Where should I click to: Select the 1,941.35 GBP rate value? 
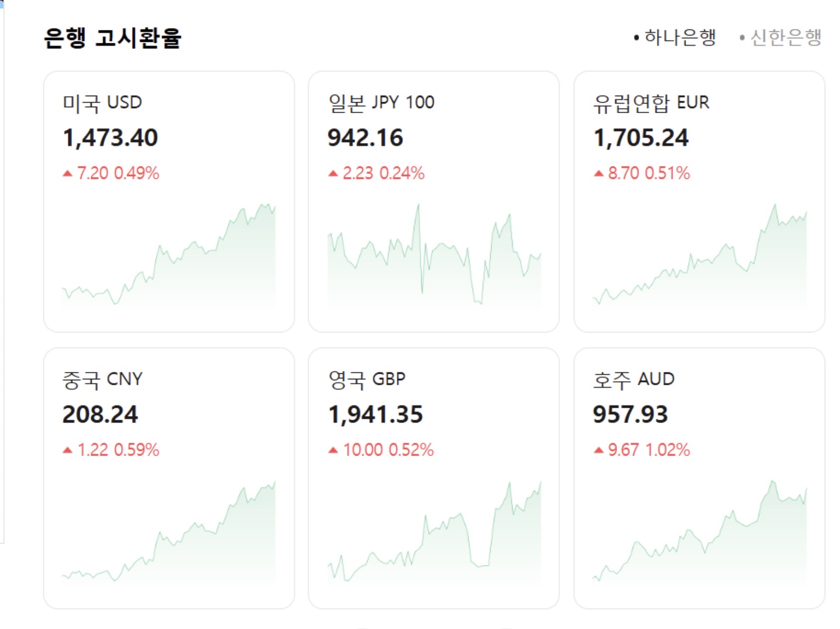[x=375, y=414]
